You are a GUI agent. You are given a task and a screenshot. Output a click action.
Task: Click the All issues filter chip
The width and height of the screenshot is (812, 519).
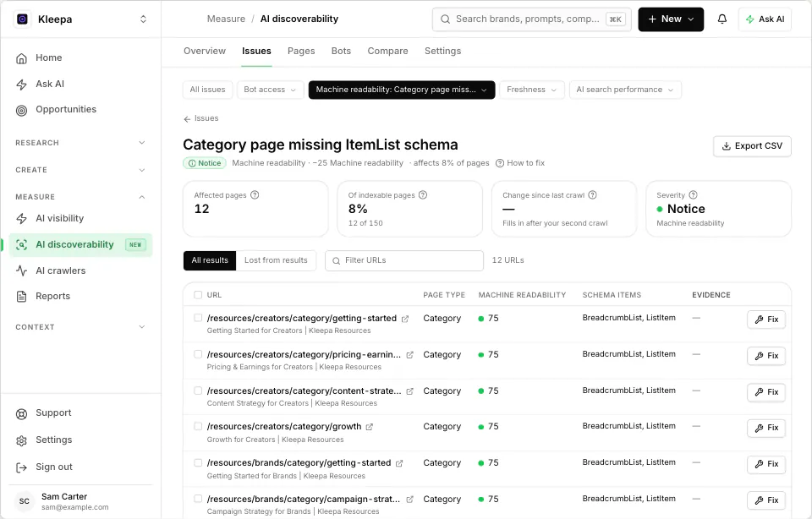coord(207,90)
